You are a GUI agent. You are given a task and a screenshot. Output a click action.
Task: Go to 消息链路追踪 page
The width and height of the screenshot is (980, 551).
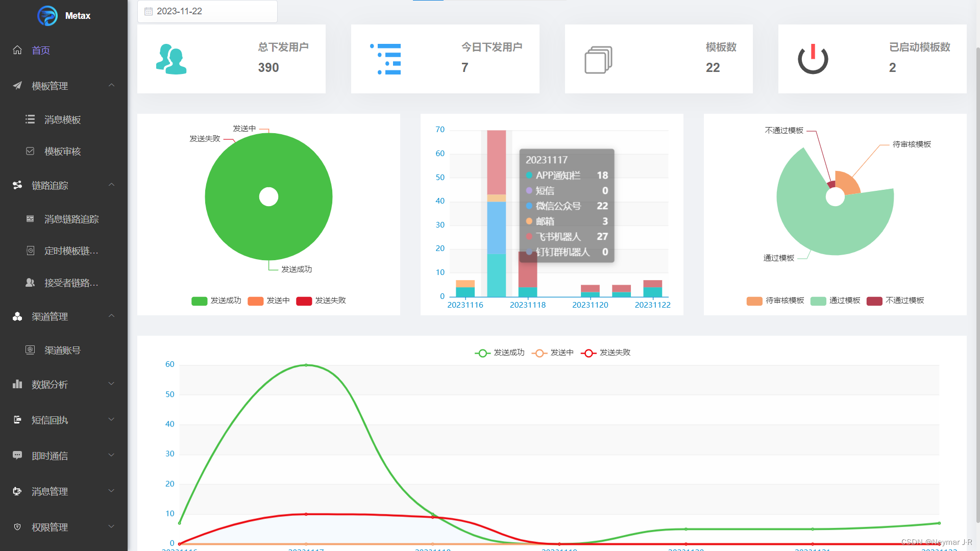point(71,219)
